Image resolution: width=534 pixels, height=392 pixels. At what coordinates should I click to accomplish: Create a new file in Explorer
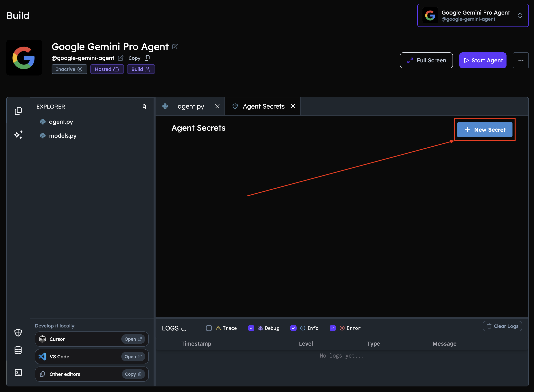(144, 107)
